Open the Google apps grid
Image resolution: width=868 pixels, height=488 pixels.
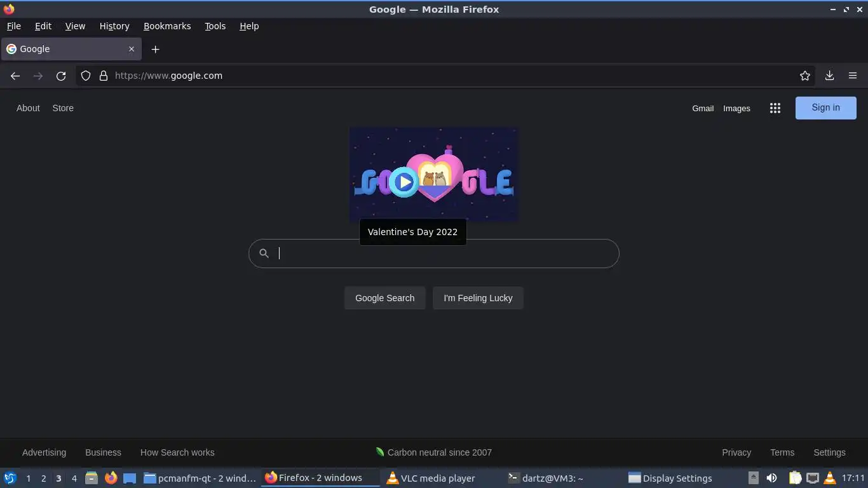775,108
